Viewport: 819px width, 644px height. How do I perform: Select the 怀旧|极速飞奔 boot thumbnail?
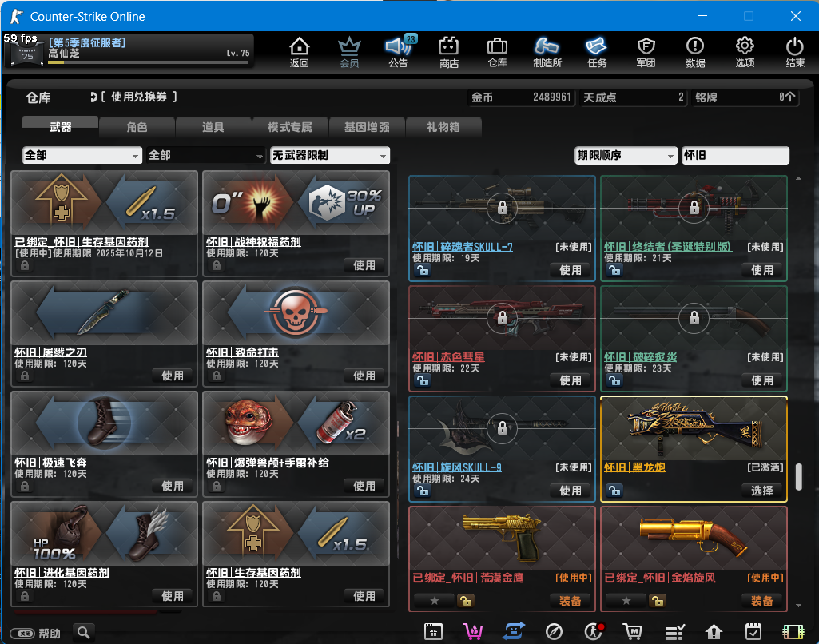(x=104, y=423)
